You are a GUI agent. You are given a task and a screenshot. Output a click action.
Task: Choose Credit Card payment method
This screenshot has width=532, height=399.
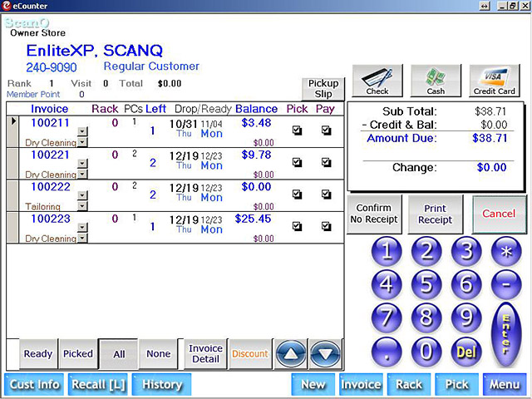click(x=495, y=81)
